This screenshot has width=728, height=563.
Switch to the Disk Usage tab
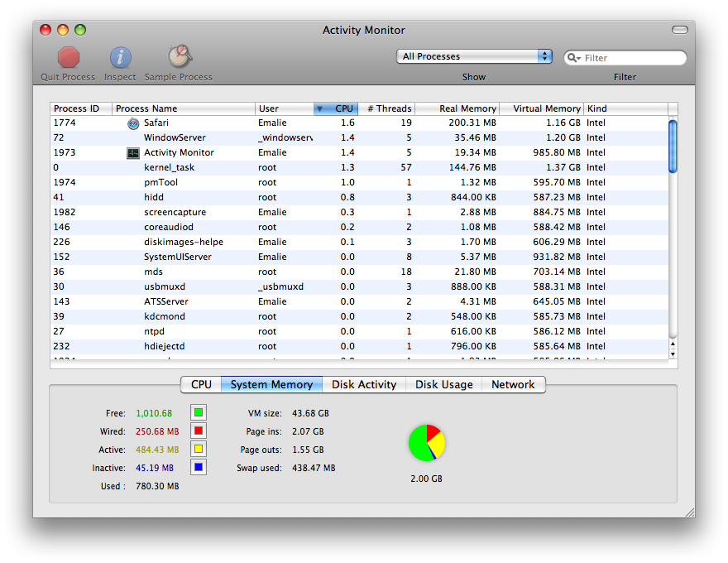tap(444, 385)
